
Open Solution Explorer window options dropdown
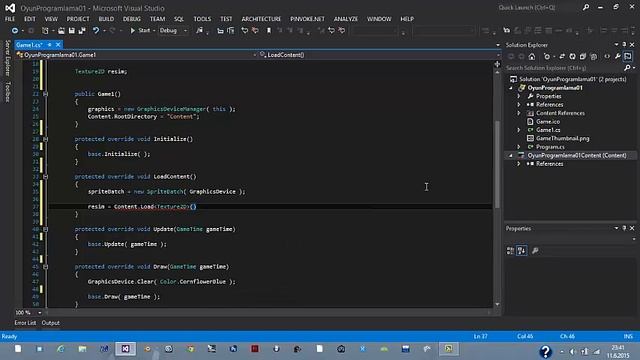click(x=616, y=45)
